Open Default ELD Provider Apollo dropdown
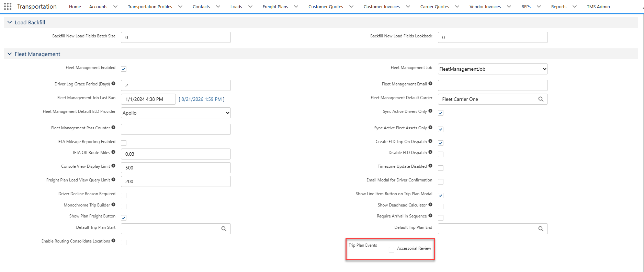The image size is (644, 272). [176, 113]
